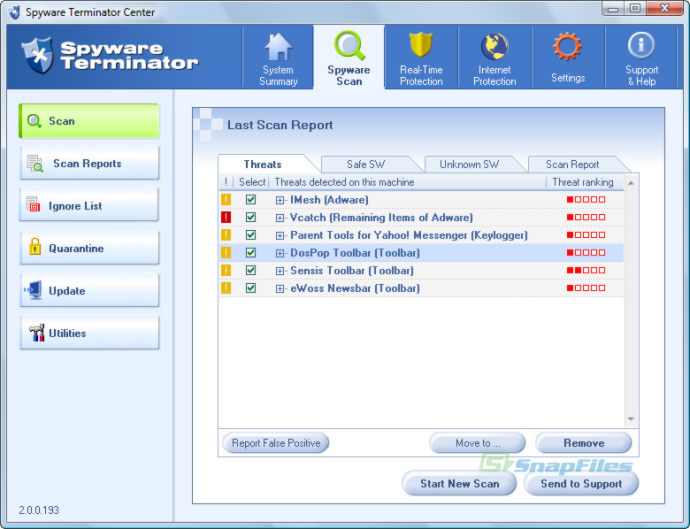Uncheck the Sensis Toolbar checkbox

(x=251, y=270)
